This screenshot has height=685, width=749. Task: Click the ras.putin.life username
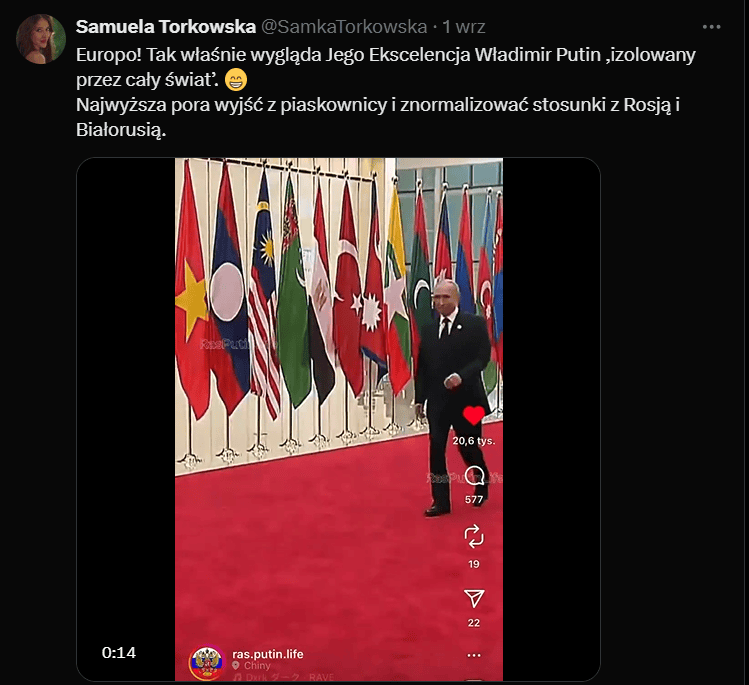coord(268,654)
